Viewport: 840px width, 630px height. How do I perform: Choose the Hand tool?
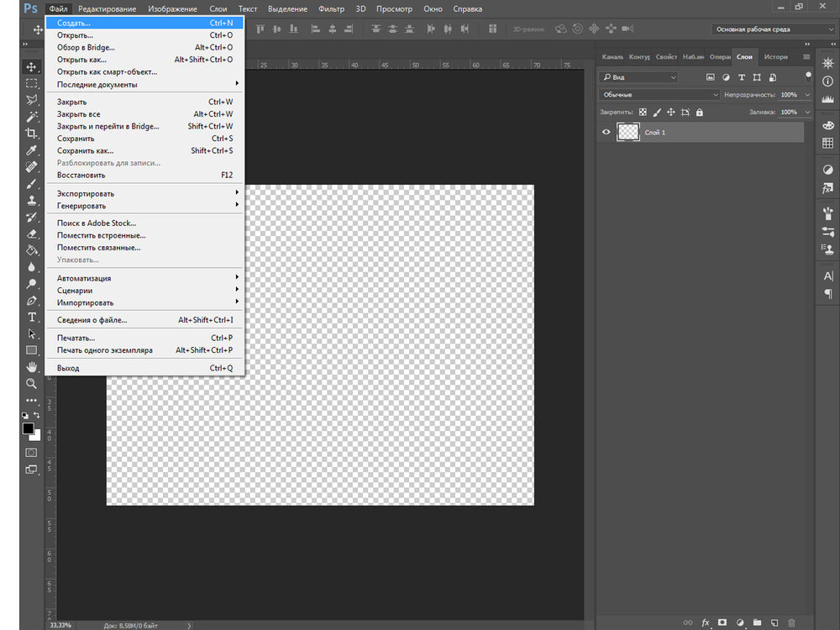(x=31, y=367)
